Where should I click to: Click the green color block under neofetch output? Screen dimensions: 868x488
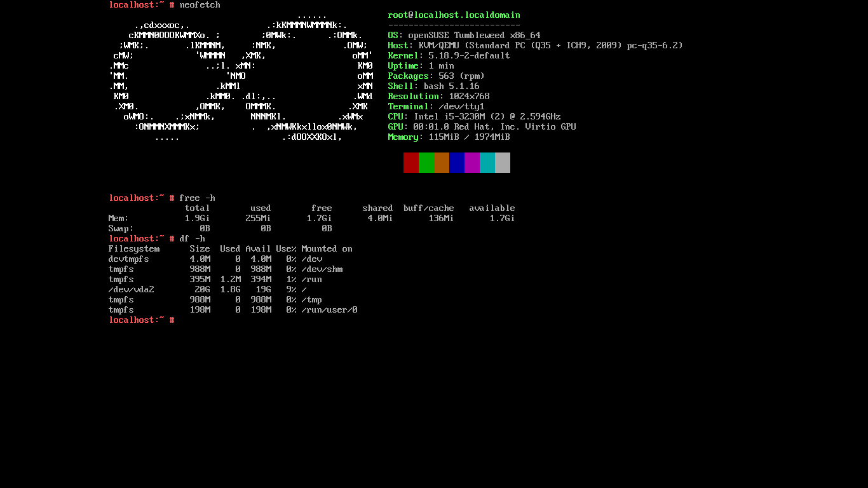coord(426,163)
